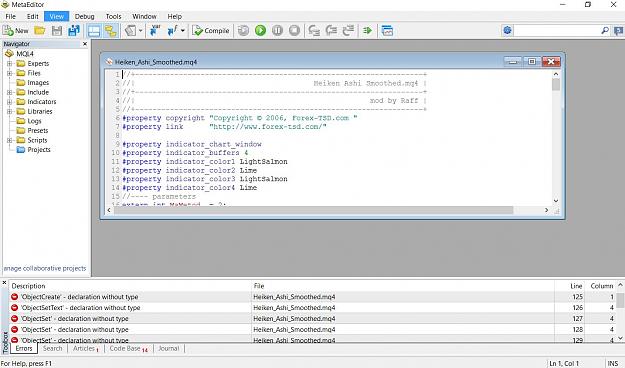
Task: Open the Window menu
Action: [x=144, y=16]
